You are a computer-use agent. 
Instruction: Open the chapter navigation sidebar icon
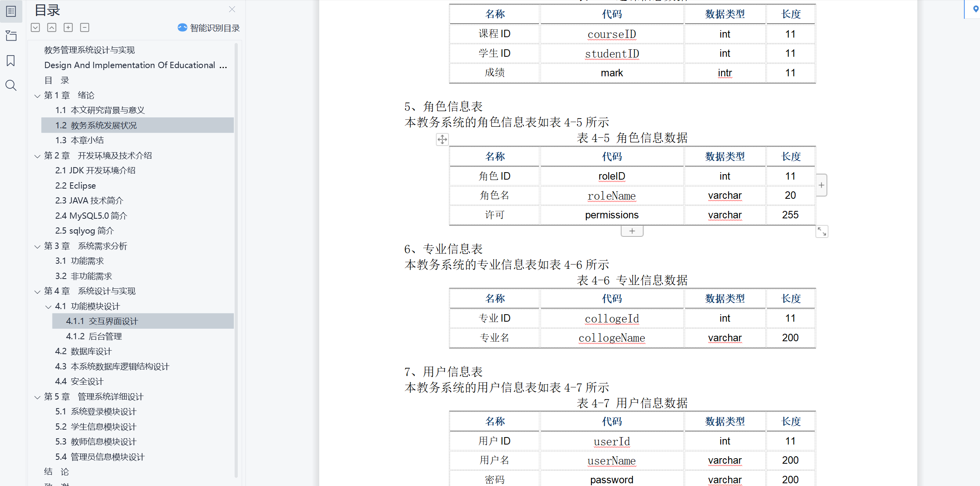pyautogui.click(x=11, y=36)
